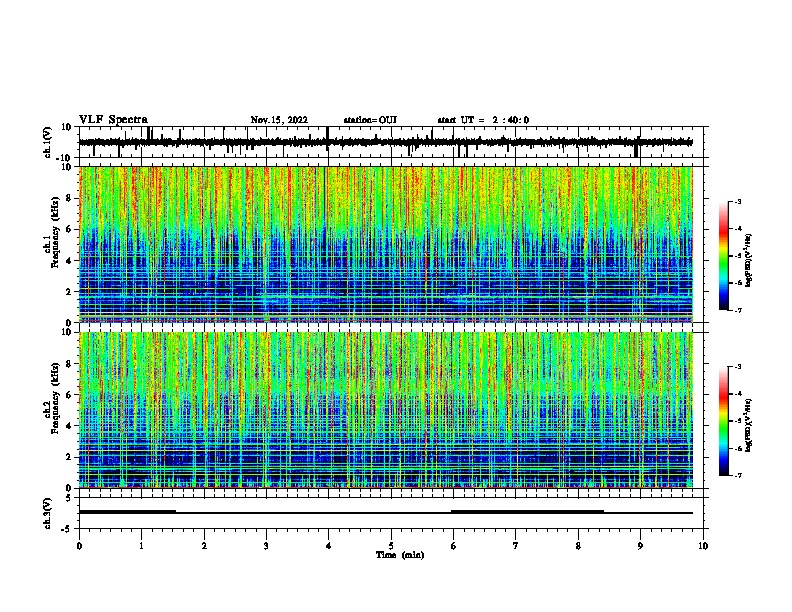The height and width of the screenshot is (612, 792).
Task: Click the ch.1 spectrogram color scale bar
Action: (x=723, y=256)
